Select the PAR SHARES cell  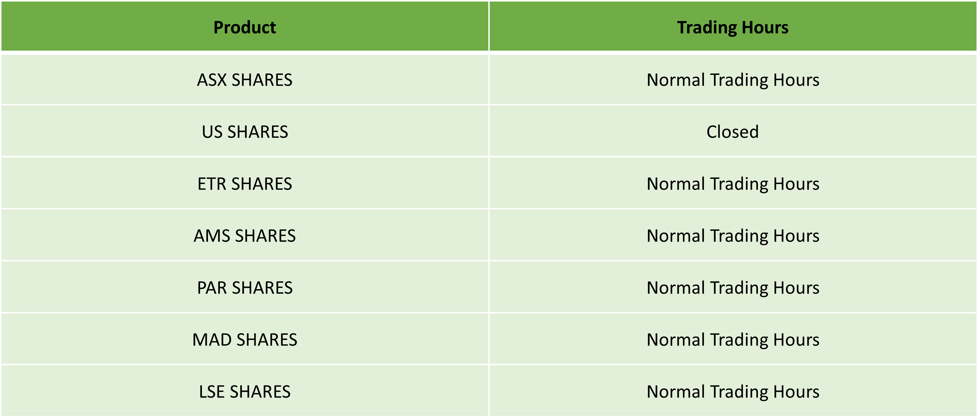[x=245, y=288]
